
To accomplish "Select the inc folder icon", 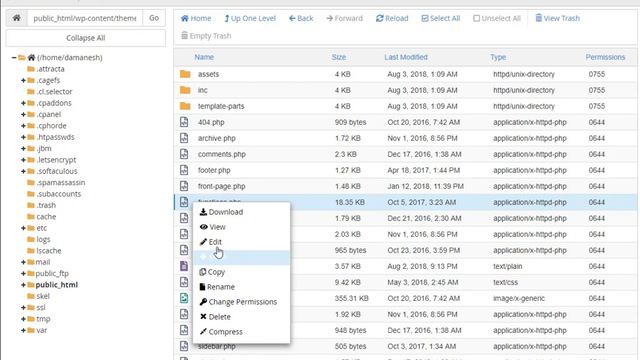I will tap(185, 90).
